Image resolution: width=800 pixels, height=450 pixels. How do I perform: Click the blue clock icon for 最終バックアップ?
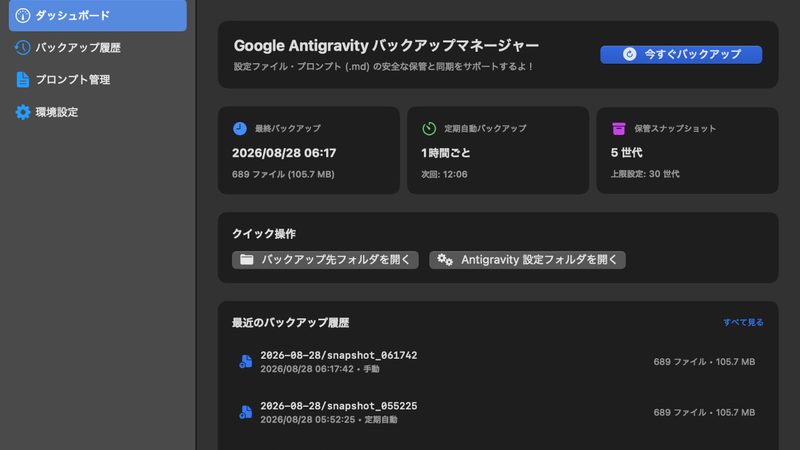(x=240, y=129)
